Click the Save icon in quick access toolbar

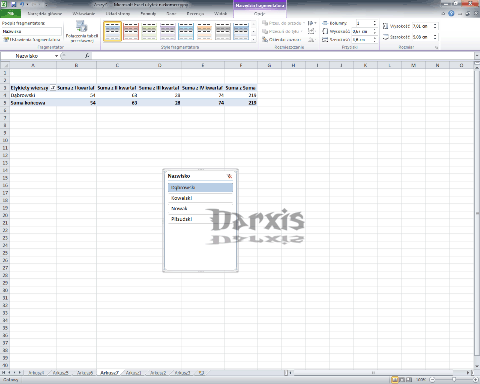tap(14, 4)
